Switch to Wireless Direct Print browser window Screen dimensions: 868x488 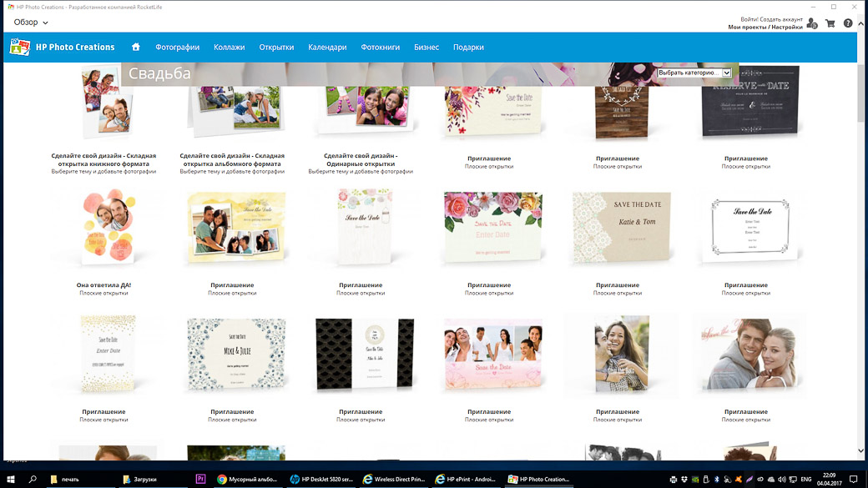tap(394, 479)
